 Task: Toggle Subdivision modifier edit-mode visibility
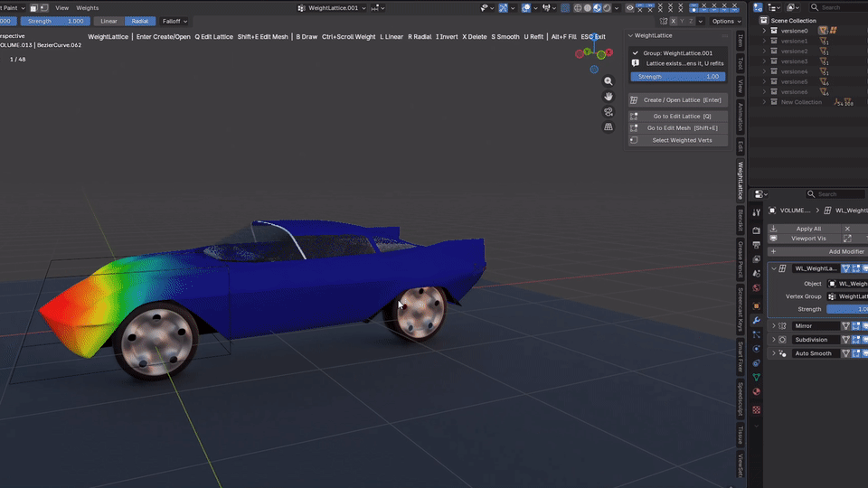[x=856, y=340]
